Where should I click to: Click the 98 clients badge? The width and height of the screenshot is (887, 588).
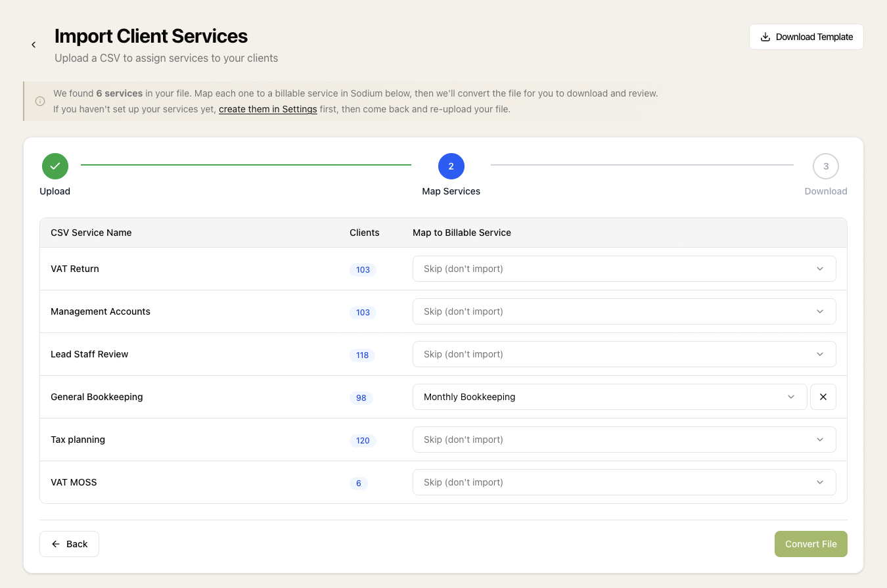tap(361, 397)
